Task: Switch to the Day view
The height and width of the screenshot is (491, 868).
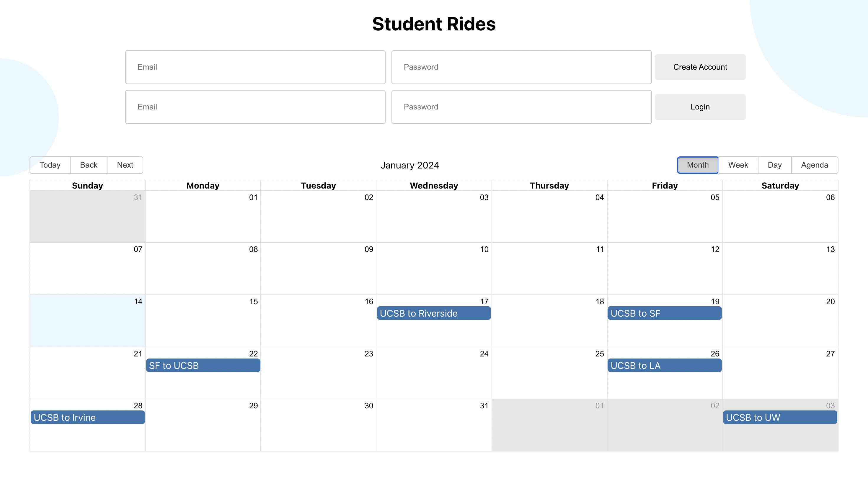Action: point(774,165)
